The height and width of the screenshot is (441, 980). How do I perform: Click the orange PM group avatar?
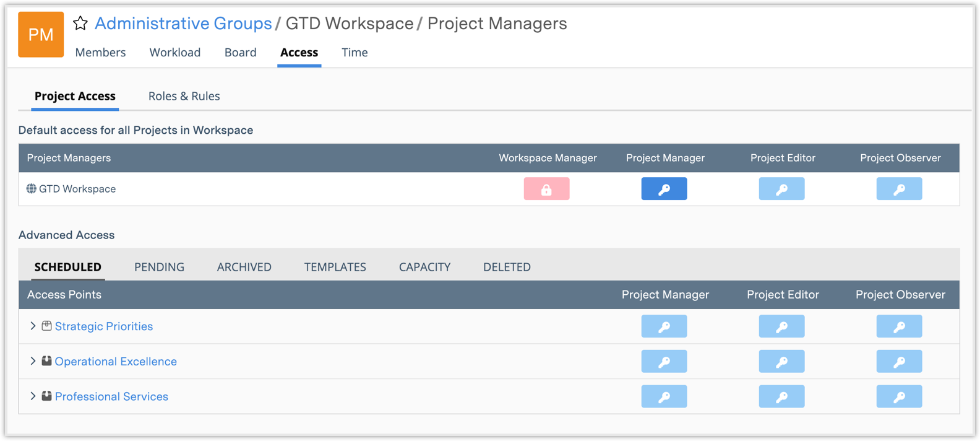tap(41, 35)
